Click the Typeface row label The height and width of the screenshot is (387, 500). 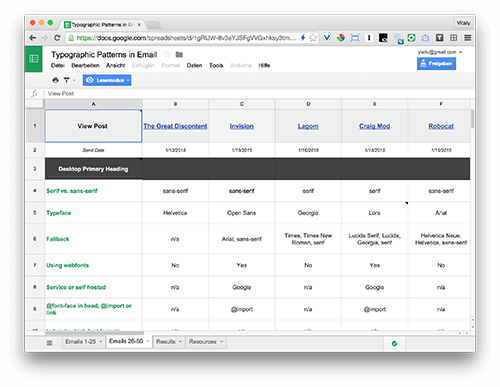point(59,213)
